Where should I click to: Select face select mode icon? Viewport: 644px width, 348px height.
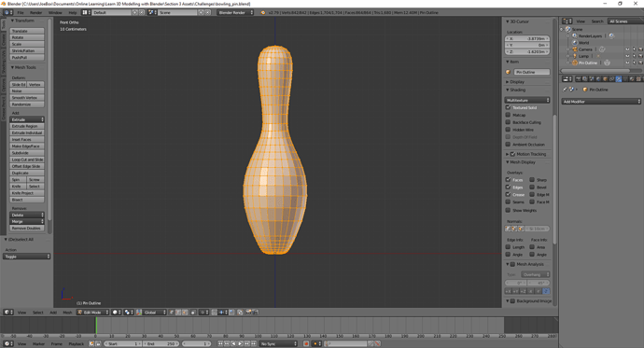185,313
